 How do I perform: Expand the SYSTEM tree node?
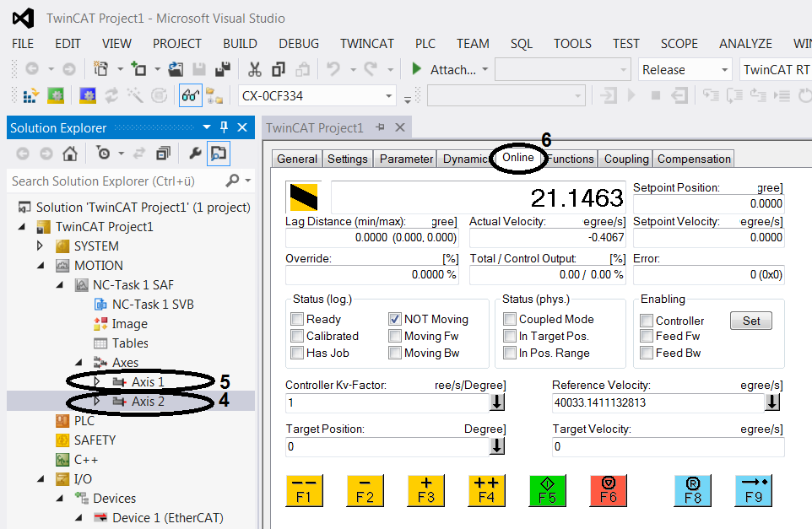click(x=40, y=246)
